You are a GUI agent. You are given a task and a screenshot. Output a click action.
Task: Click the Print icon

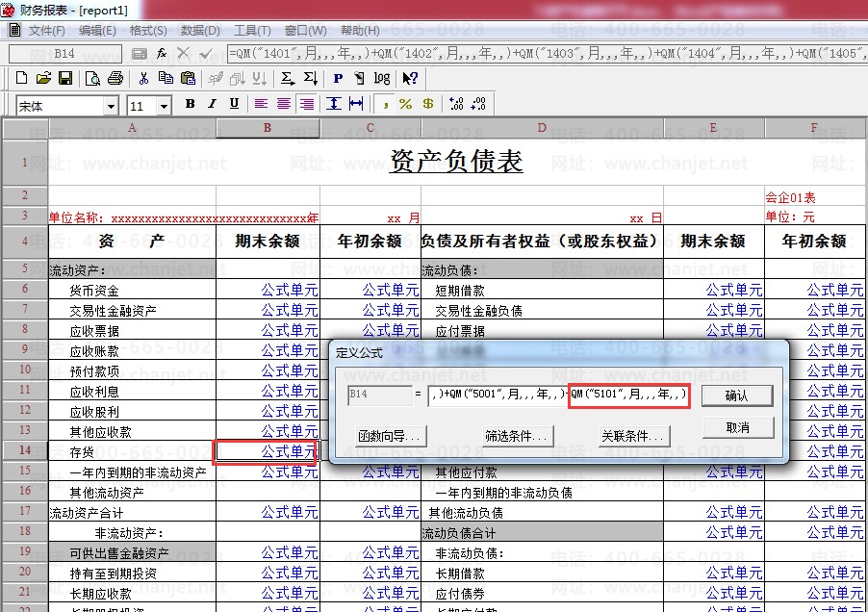(x=115, y=78)
